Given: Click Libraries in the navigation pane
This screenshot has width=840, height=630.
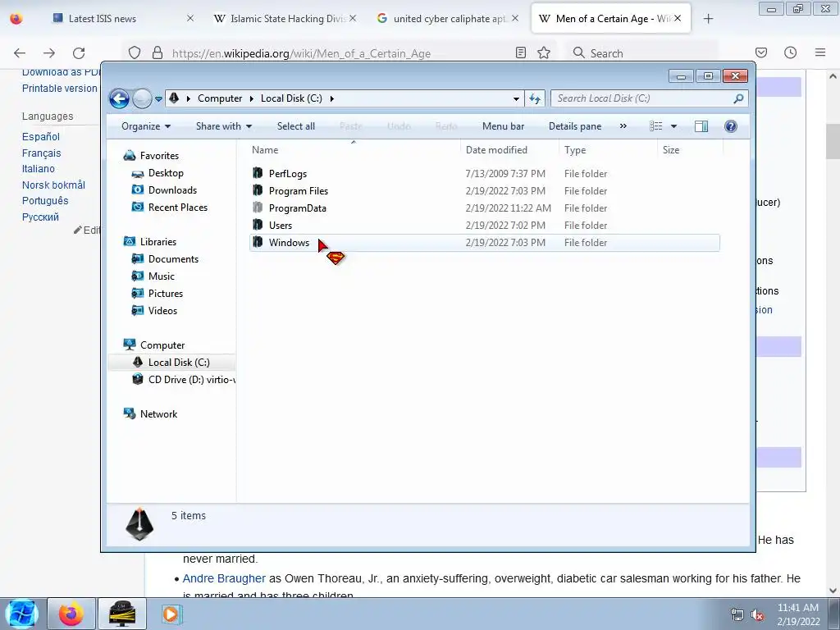Looking at the screenshot, I should pyautogui.click(x=158, y=242).
